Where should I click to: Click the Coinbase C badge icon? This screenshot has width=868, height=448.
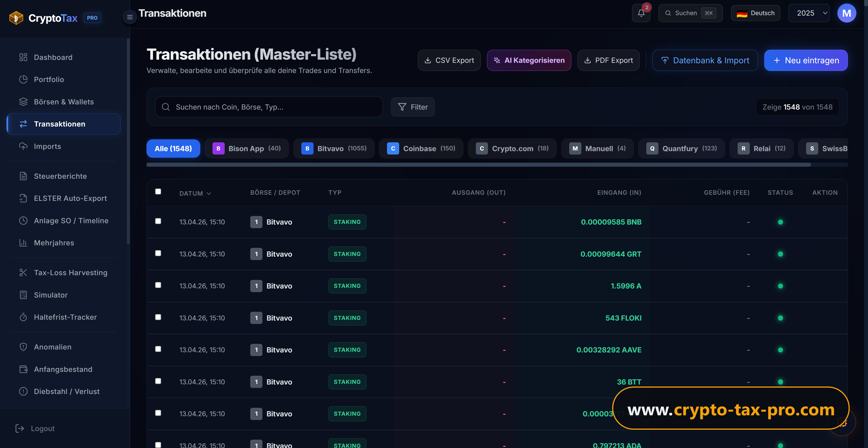(393, 149)
